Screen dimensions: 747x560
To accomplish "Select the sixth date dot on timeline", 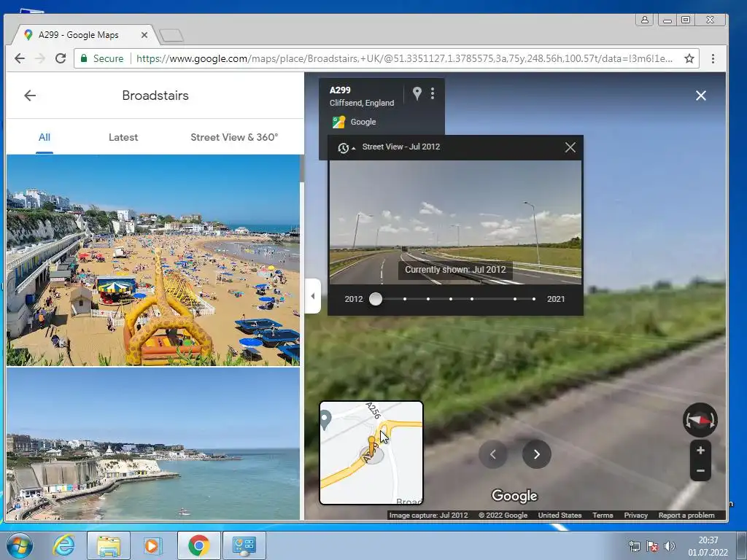I will click(515, 299).
